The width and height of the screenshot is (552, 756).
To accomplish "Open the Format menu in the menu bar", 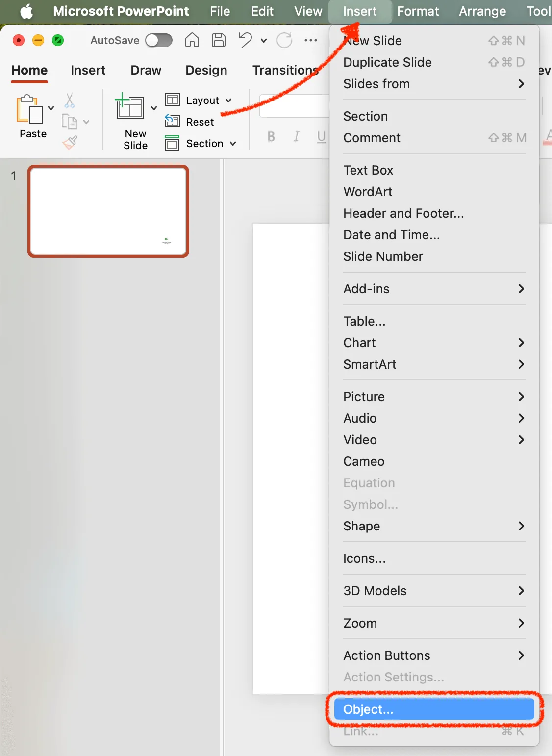I will pos(418,11).
